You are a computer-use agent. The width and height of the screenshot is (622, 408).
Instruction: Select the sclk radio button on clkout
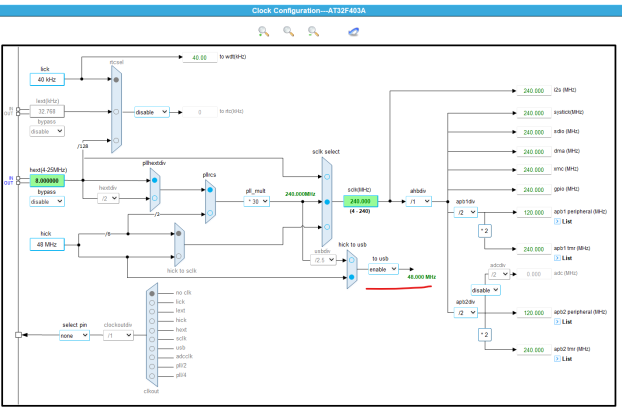(x=151, y=339)
